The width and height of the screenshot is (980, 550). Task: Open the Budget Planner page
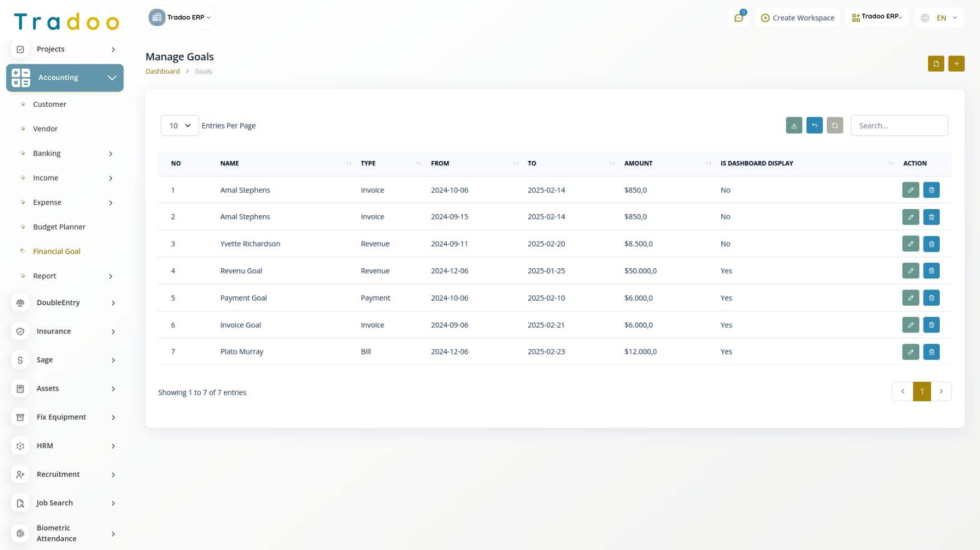[59, 227]
